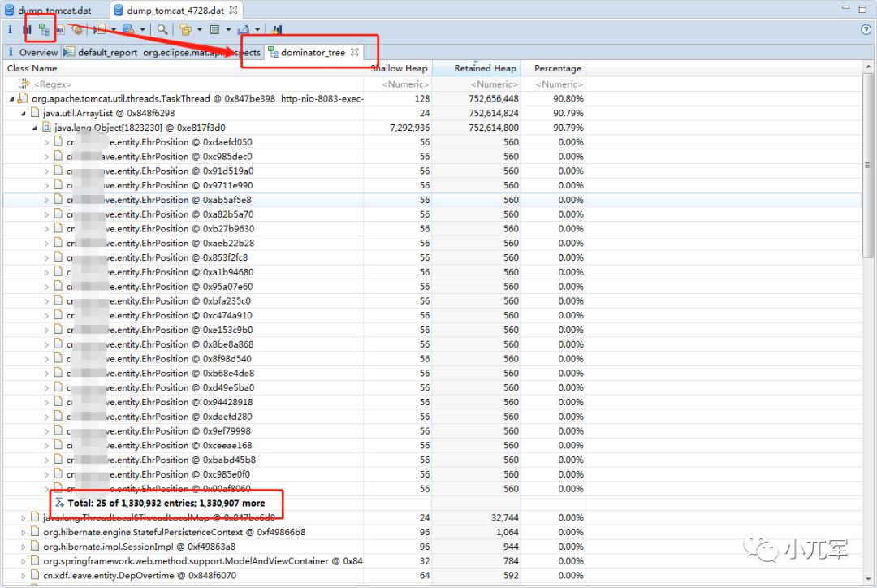877x588 pixels.
Task: Select the dominator_tree tab
Action: [x=313, y=52]
